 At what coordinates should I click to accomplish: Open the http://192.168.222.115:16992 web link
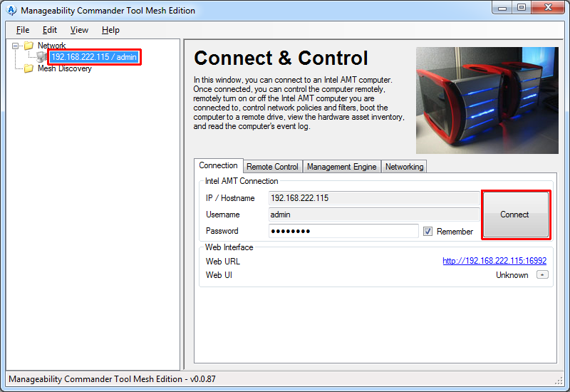tap(494, 261)
